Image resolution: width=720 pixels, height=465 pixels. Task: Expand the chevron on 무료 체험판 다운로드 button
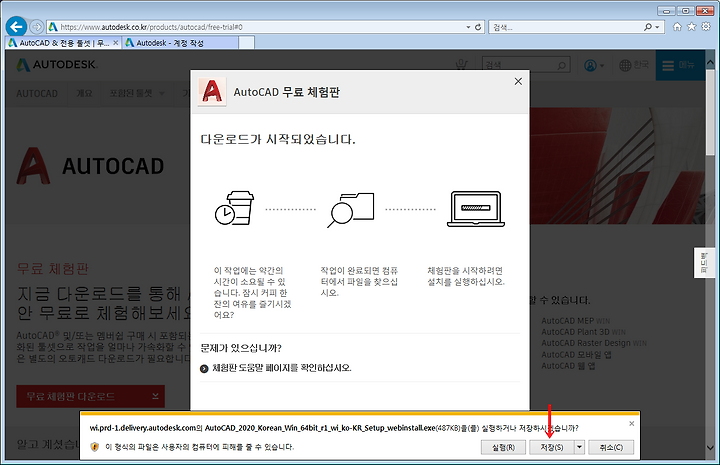(x=155, y=396)
